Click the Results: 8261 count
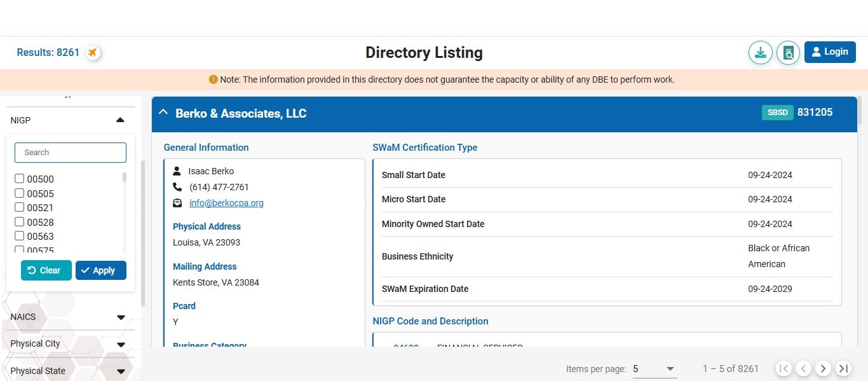868x381 pixels. 48,52
